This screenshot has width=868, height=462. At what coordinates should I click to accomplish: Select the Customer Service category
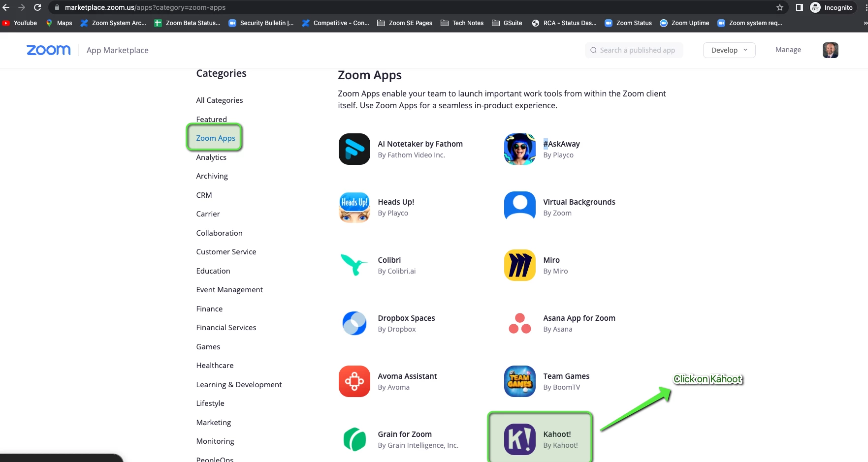tap(226, 252)
